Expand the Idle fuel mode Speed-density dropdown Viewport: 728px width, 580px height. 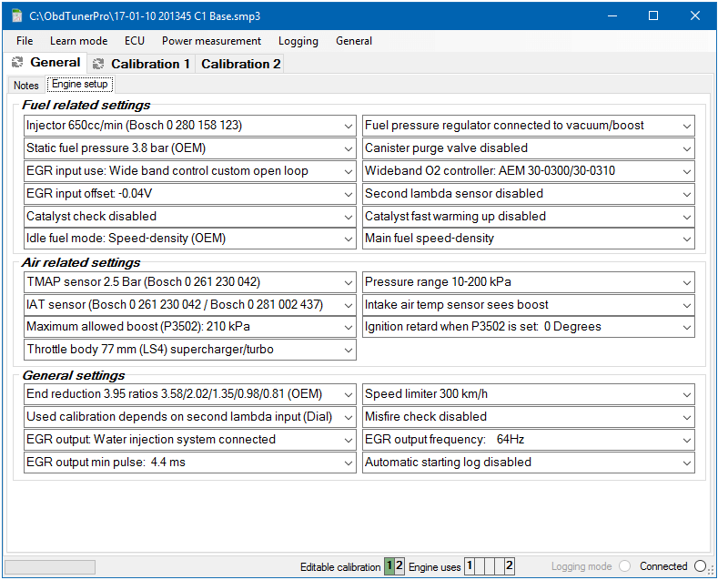pos(190,239)
